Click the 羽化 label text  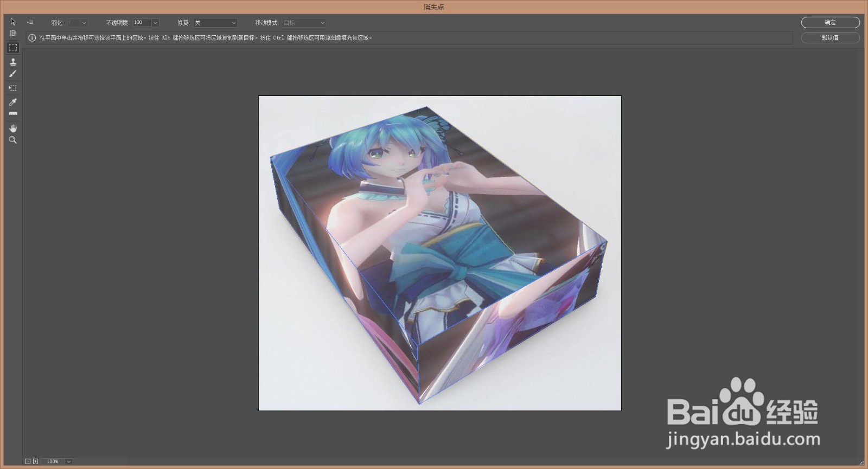pyautogui.click(x=58, y=23)
